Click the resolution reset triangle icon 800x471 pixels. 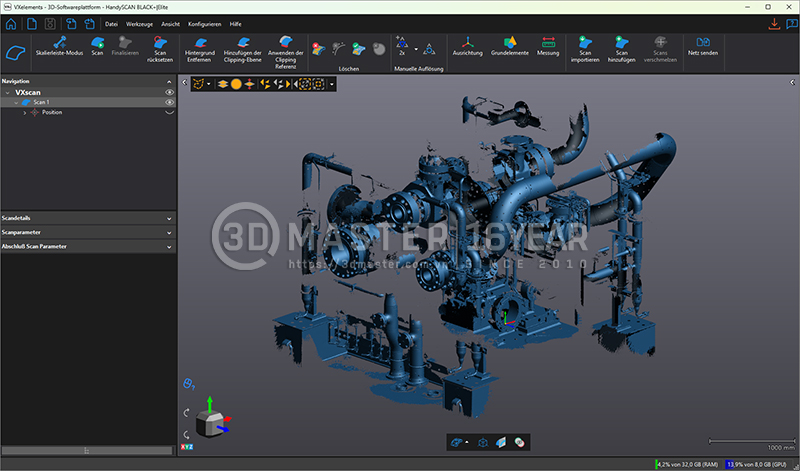point(429,49)
